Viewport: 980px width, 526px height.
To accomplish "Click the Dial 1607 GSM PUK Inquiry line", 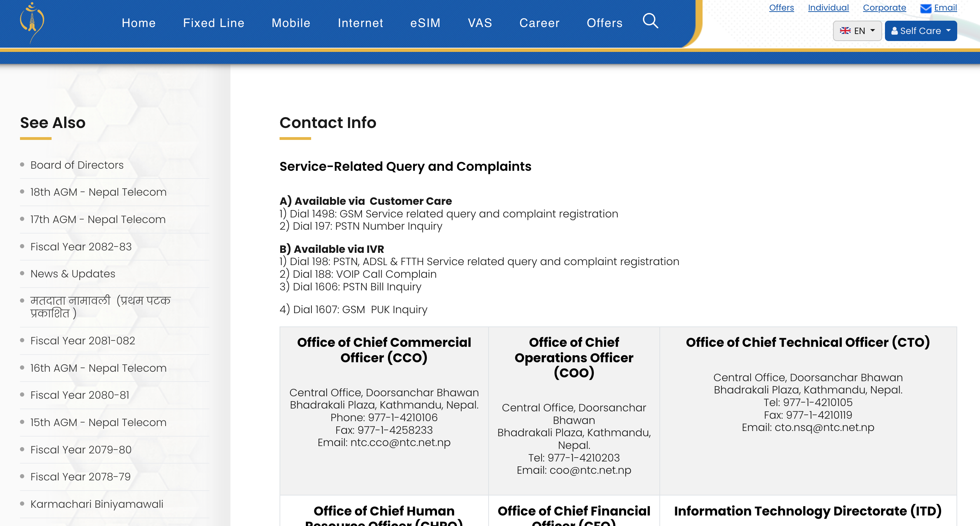I will tap(354, 310).
